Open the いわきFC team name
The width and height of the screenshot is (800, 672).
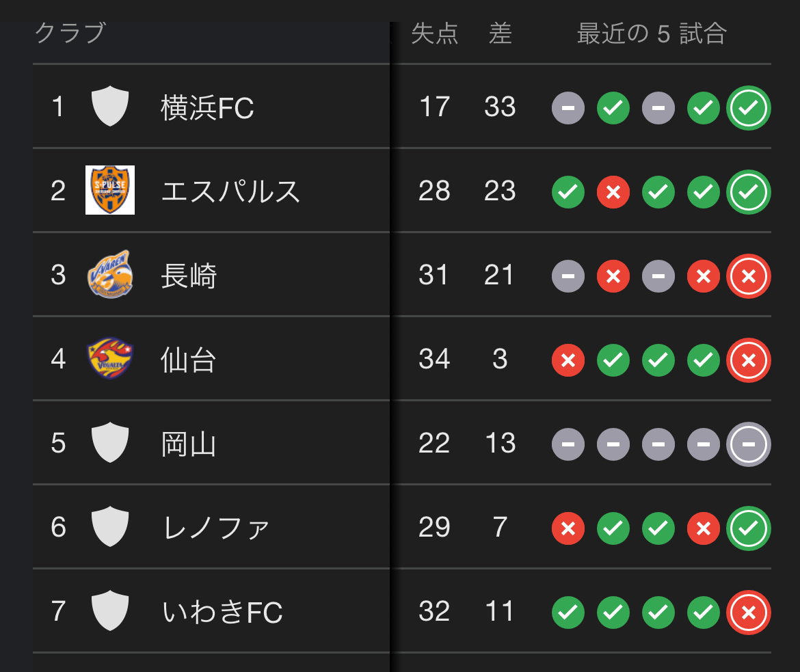tap(223, 612)
